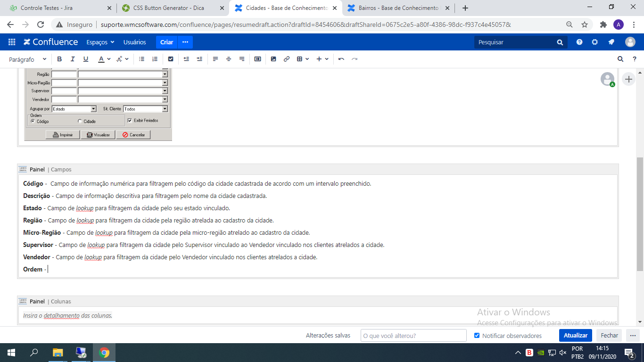Click the Atualizar button
The height and width of the screenshot is (362, 644).
pyautogui.click(x=575, y=336)
